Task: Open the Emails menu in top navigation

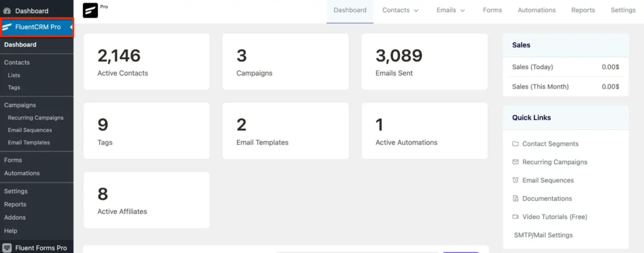Action: pos(450,10)
